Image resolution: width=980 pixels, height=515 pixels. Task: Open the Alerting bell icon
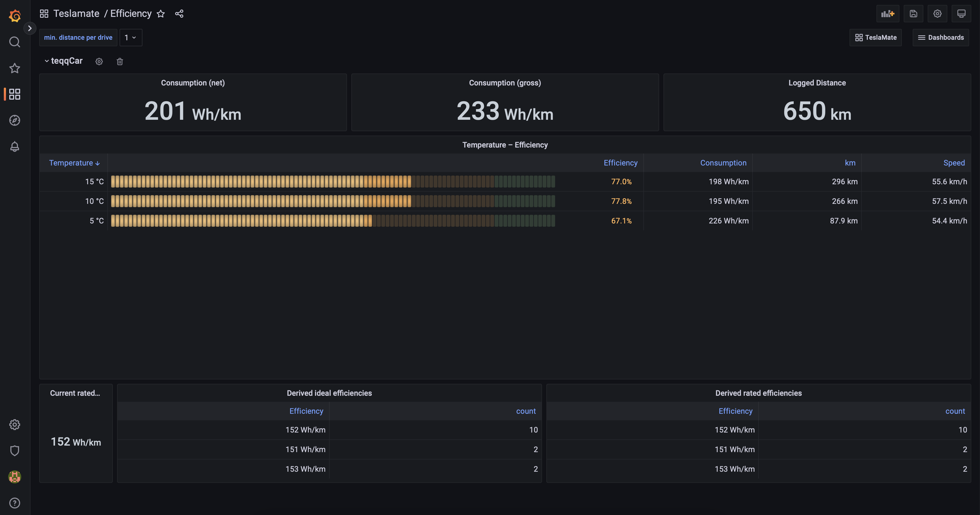pos(14,147)
